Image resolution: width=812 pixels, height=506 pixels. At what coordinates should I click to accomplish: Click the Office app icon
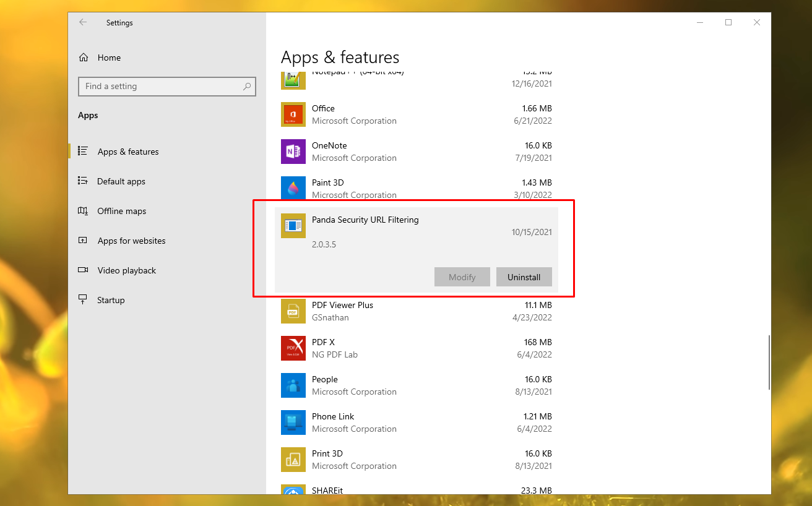[x=293, y=114]
